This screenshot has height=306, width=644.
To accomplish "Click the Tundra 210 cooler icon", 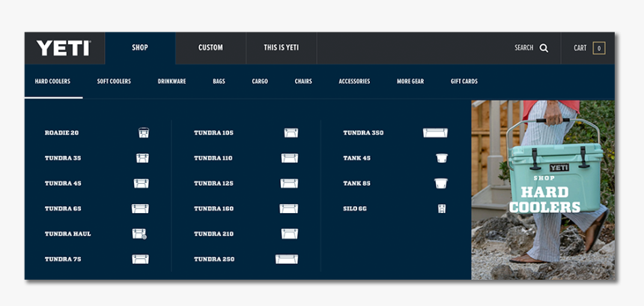I will 290,234.
